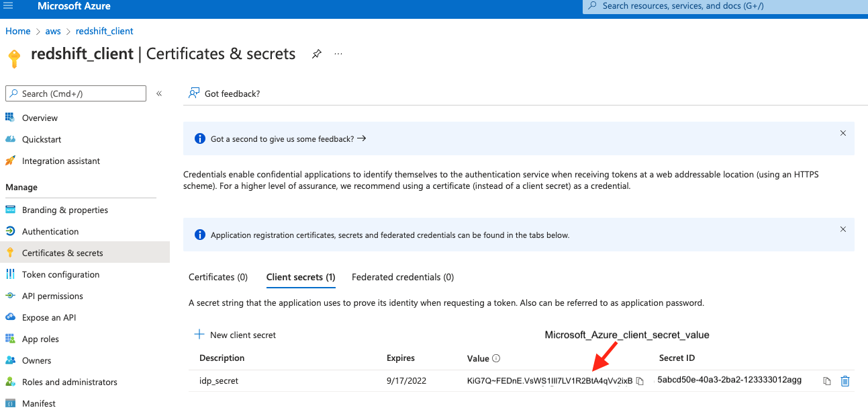Screen dimensions: 868x412
Task: Click the Quickstart sidebar icon
Action: point(10,139)
